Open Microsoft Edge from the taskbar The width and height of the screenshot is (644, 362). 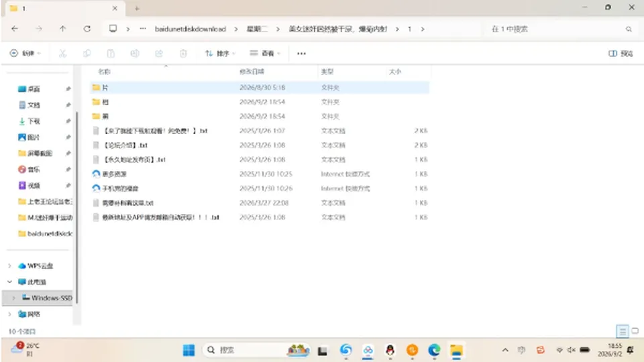tap(434, 350)
